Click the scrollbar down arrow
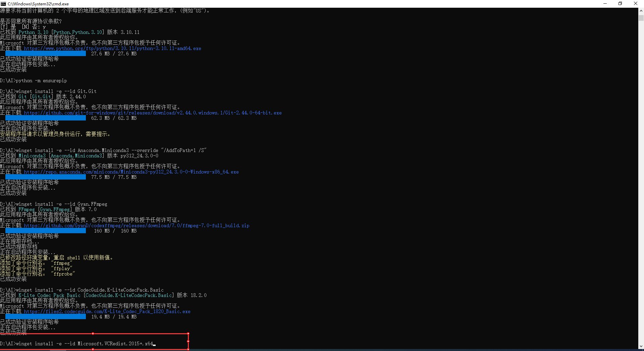 coord(641,346)
